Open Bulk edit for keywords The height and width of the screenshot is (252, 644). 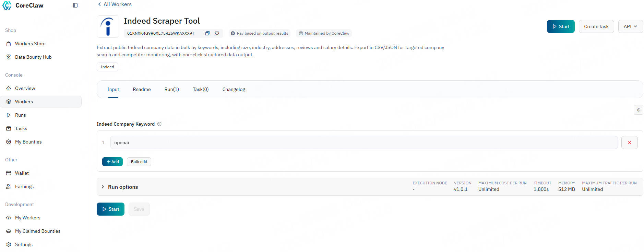[139, 162]
